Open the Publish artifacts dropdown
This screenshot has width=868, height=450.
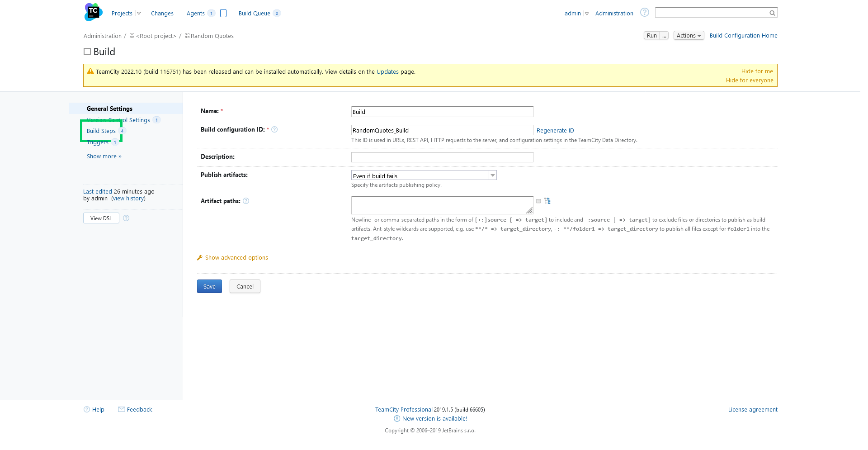pos(424,175)
